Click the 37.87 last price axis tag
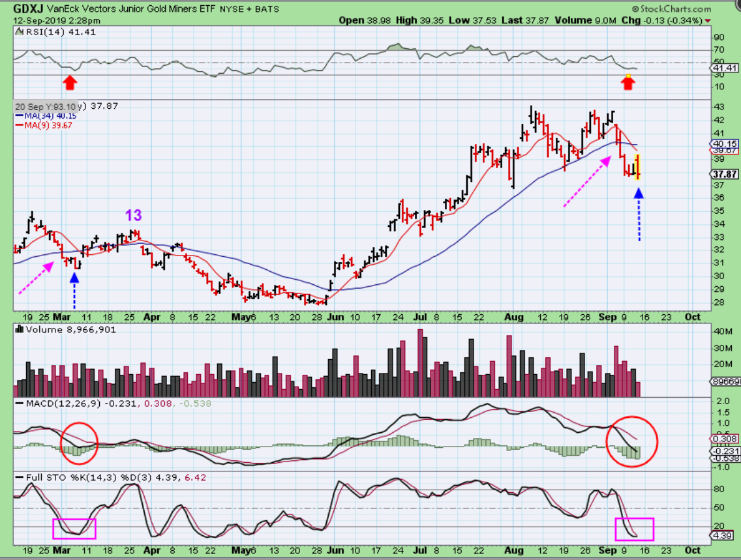Viewport: 741px width, 560px height. (725, 174)
